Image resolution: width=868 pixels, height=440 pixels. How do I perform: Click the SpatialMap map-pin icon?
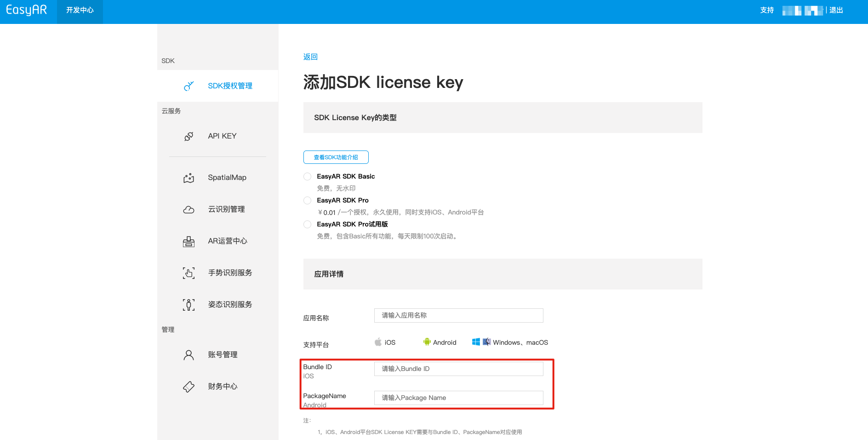[x=188, y=178]
